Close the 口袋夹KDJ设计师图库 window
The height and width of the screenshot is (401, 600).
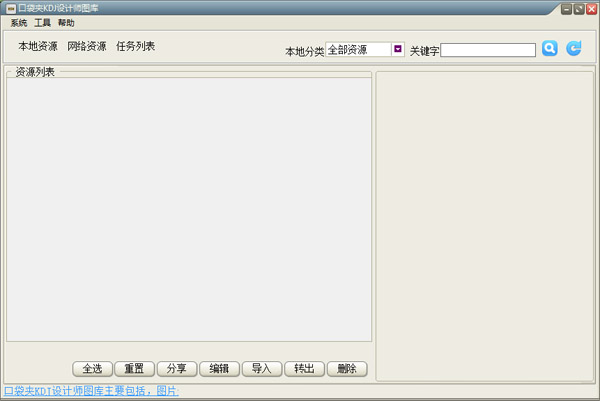592,8
